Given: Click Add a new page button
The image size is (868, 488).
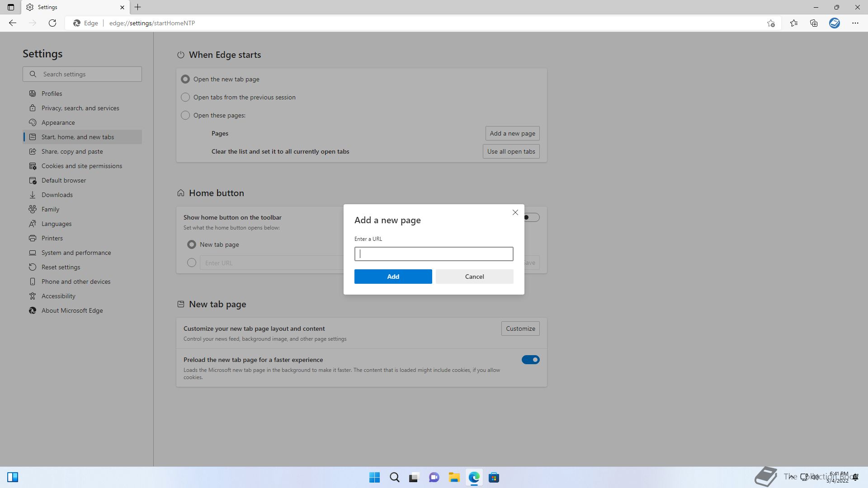Looking at the screenshot, I should 512,133.
